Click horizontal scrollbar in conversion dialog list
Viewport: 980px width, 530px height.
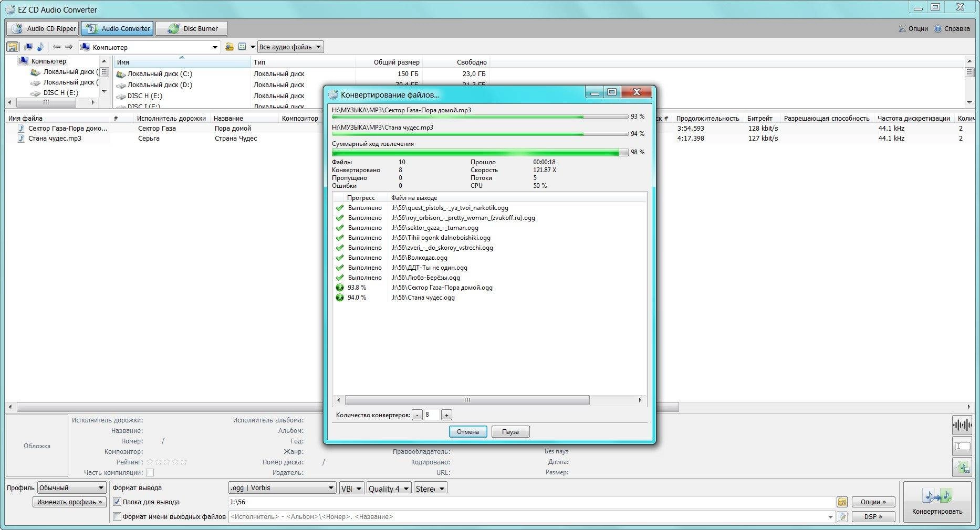click(x=467, y=400)
